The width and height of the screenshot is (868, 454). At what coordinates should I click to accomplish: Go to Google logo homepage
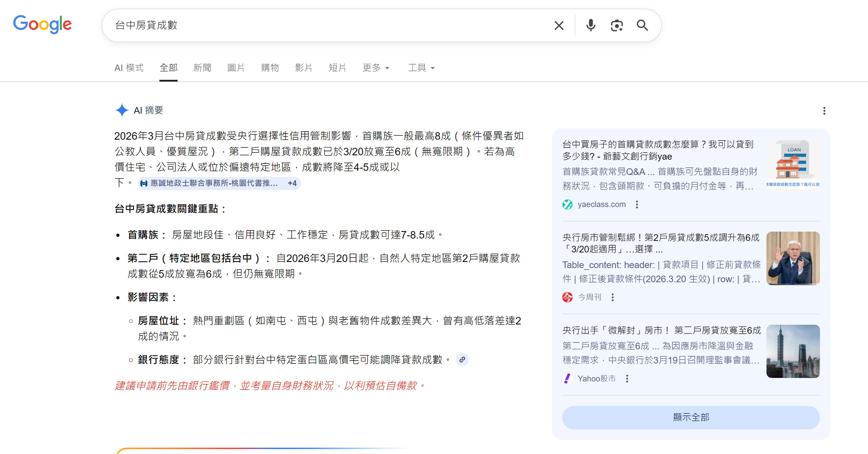[x=43, y=24]
